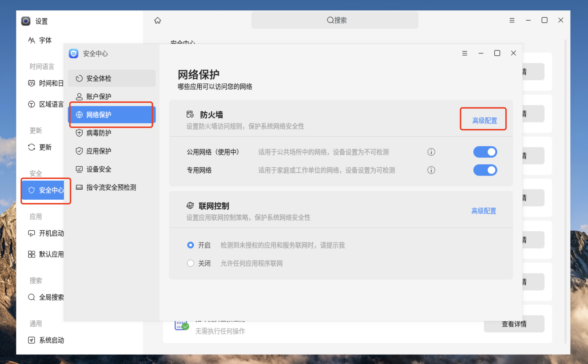Open 指令流安全预检测 section
The image size is (588, 364).
click(x=111, y=187)
